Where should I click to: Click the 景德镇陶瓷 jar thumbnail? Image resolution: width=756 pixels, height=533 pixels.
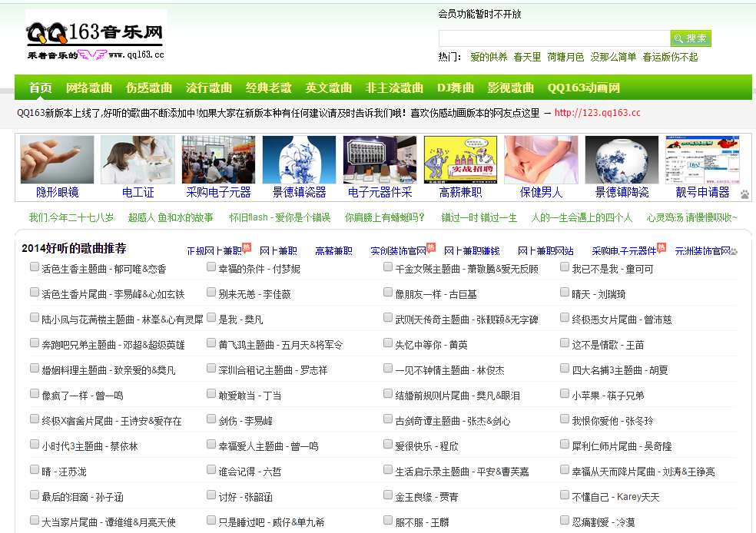[622, 160]
